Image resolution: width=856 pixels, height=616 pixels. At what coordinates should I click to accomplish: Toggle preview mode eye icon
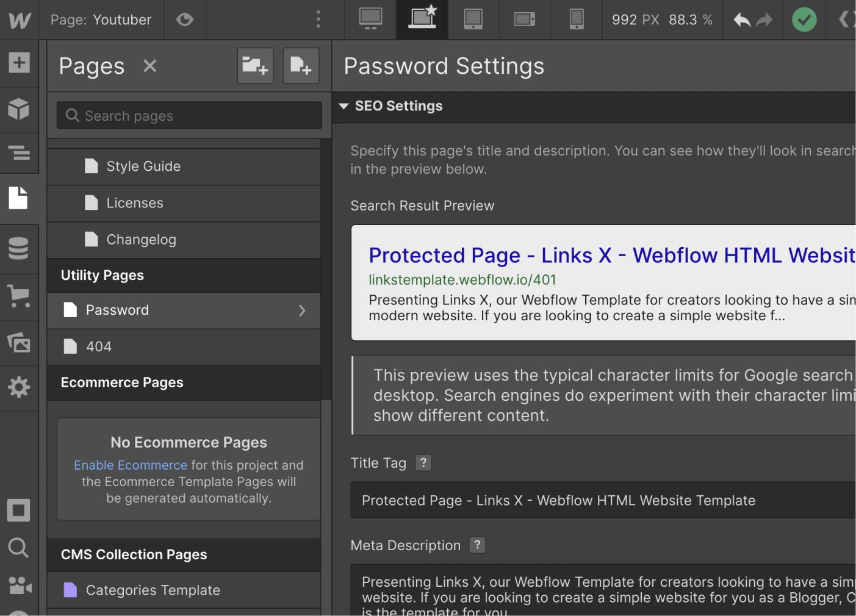pos(185,20)
